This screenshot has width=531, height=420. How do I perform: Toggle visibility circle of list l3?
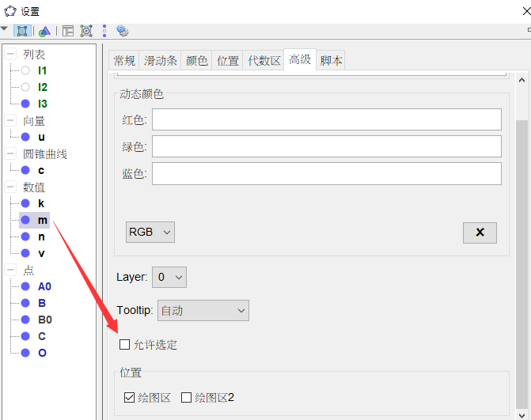(25, 104)
